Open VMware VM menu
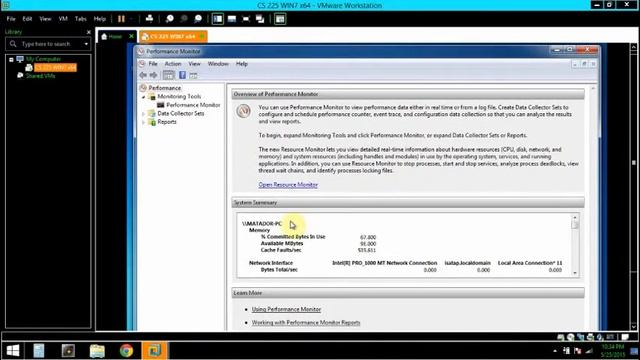 click(x=63, y=19)
